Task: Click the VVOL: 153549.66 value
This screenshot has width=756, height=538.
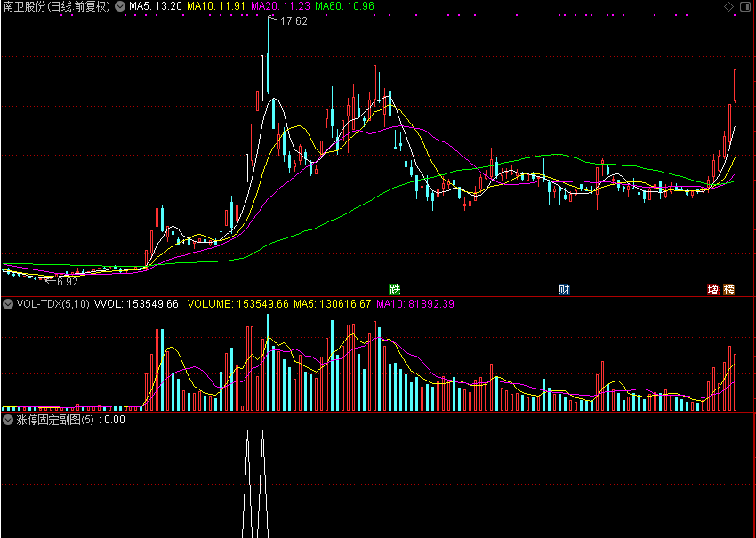Action: click(x=136, y=304)
